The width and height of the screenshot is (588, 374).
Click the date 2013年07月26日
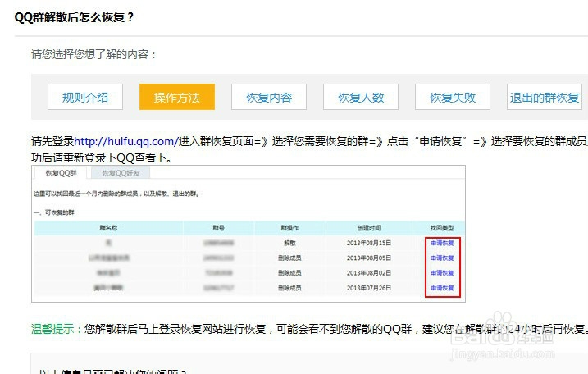click(x=369, y=288)
